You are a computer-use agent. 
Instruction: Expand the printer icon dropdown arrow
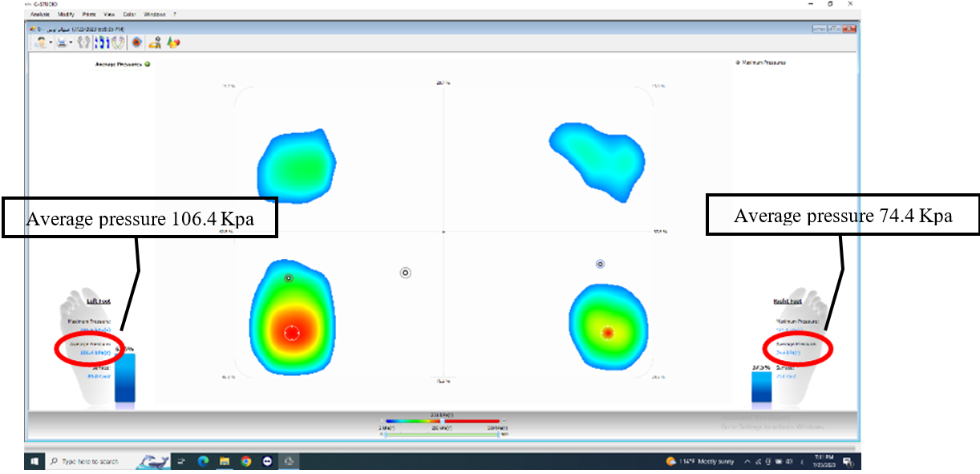[x=71, y=43]
